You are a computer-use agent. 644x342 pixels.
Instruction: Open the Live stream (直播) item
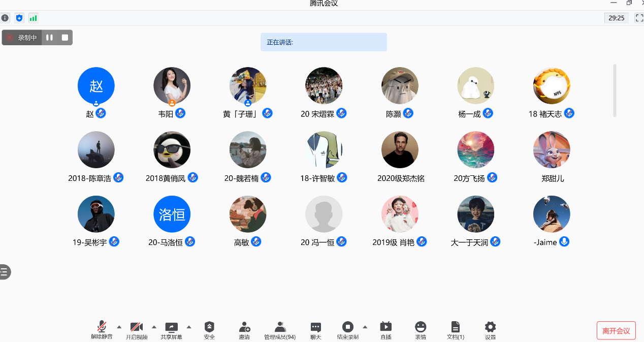tap(385, 329)
